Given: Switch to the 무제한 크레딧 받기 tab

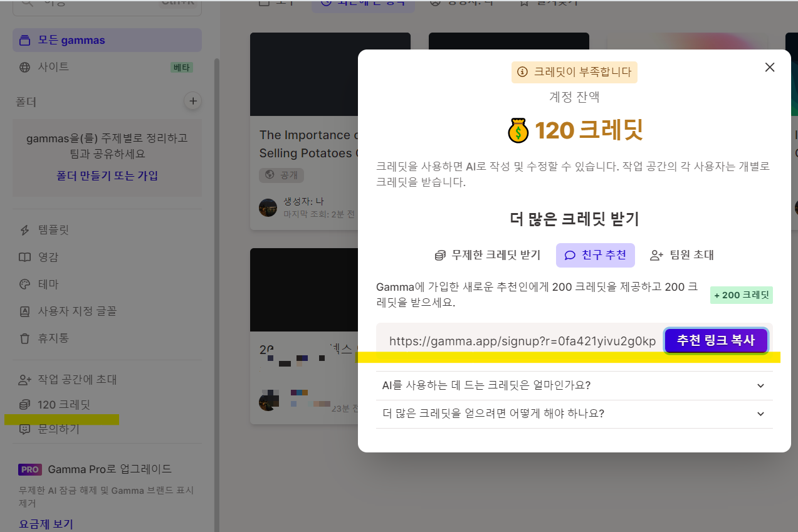Looking at the screenshot, I should pyautogui.click(x=488, y=255).
